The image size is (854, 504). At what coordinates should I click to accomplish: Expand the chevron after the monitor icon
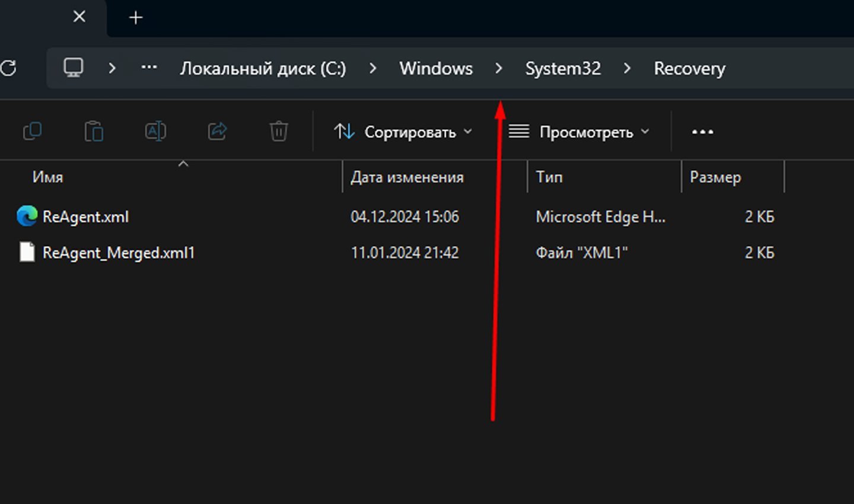point(111,68)
